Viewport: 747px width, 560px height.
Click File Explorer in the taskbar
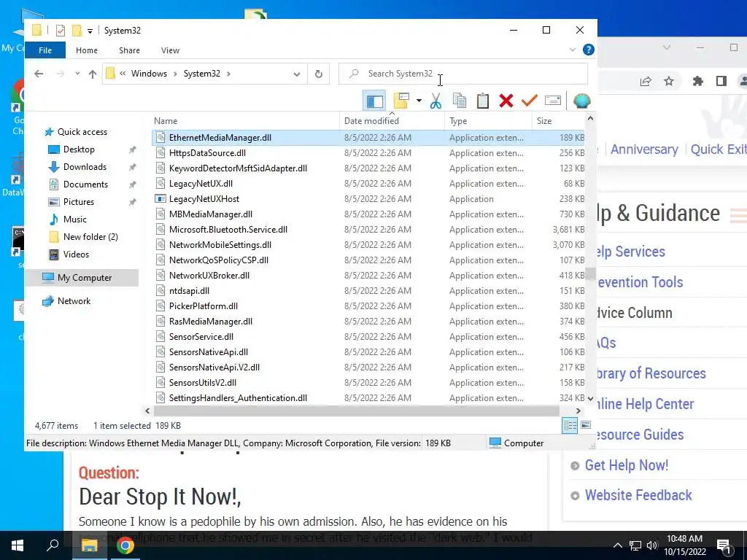pos(89,545)
